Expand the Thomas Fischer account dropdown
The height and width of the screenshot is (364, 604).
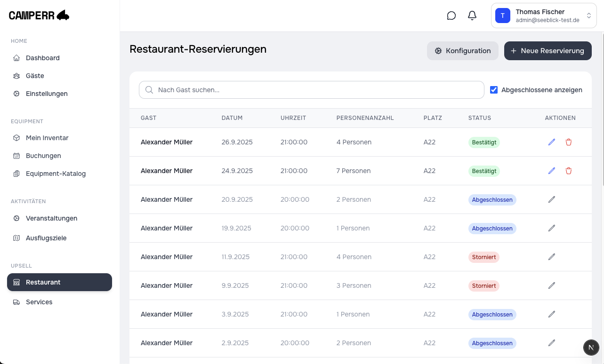(x=544, y=16)
